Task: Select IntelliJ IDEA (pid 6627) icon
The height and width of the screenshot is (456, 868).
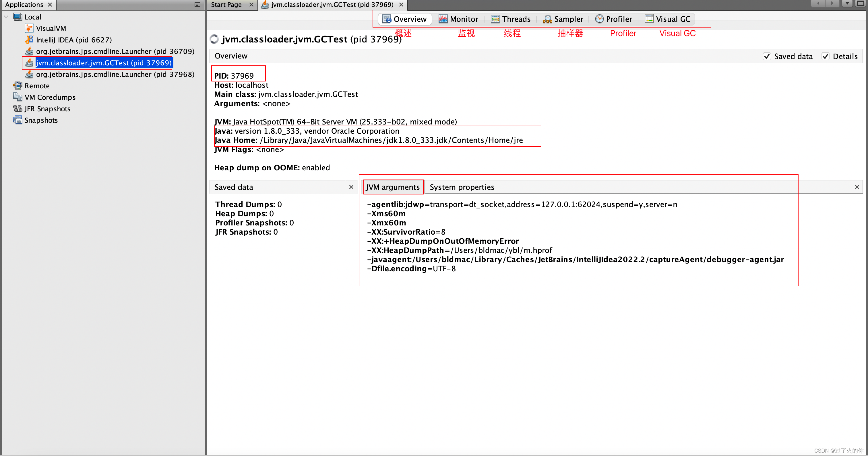Action: (29, 40)
